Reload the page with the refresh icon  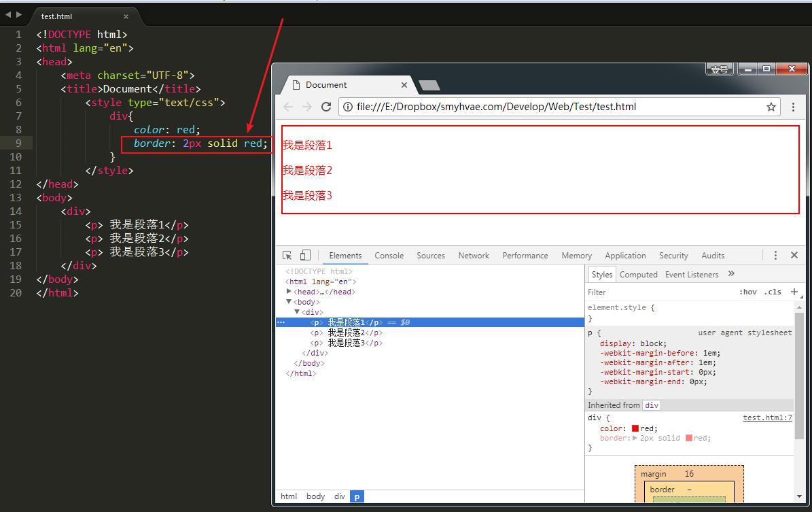click(x=325, y=107)
